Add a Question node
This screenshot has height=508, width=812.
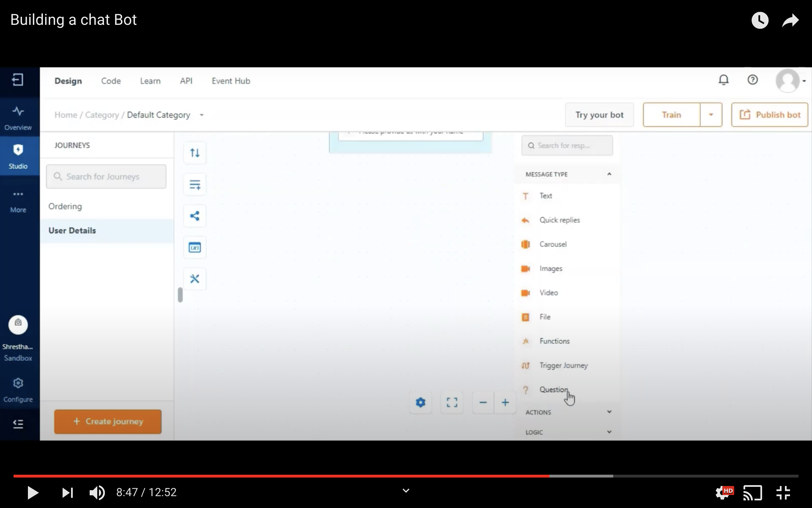[x=567, y=389]
